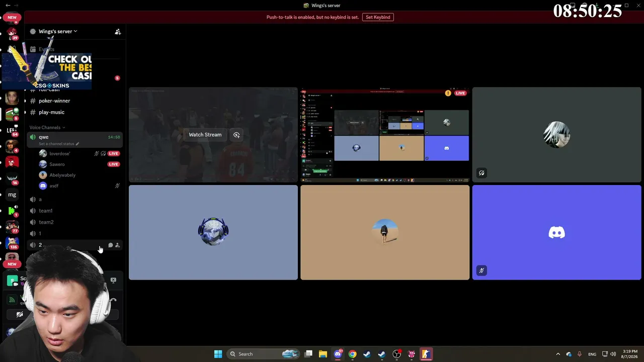Select the live screen-share stream tile
The width and height of the screenshot is (644, 362).
point(385,135)
